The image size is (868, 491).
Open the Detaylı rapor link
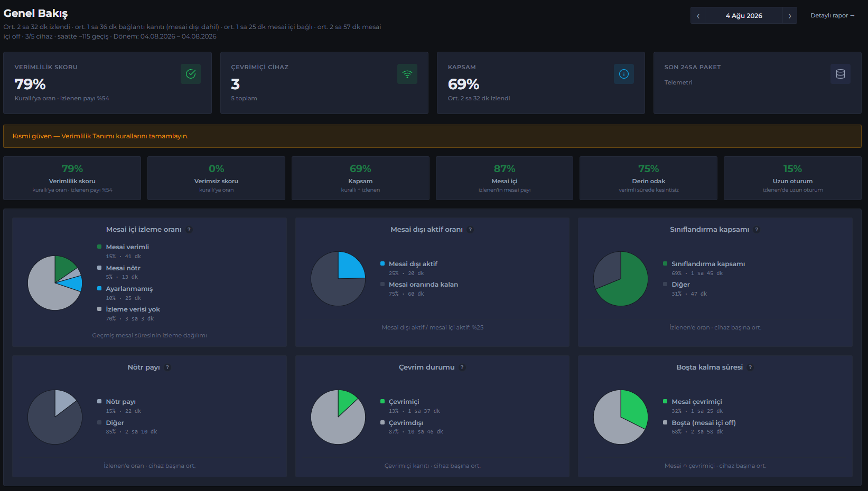(833, 15)
